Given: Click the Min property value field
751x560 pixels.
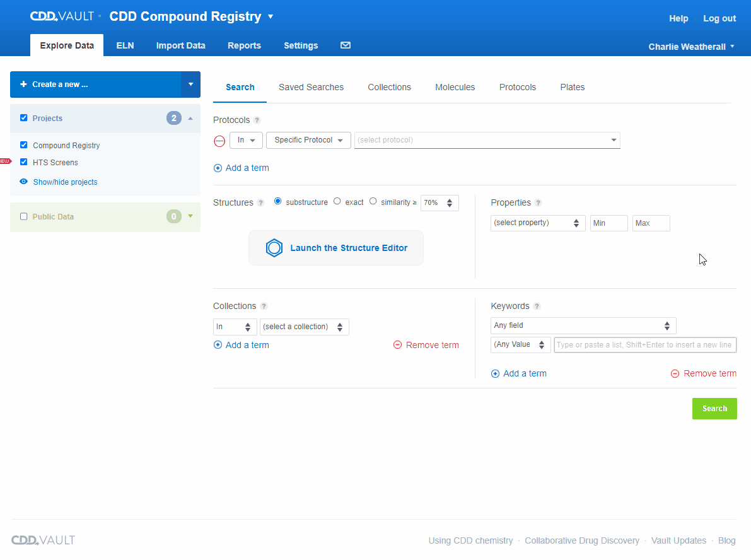Looking at the screenshot, I should coord(608,223).
